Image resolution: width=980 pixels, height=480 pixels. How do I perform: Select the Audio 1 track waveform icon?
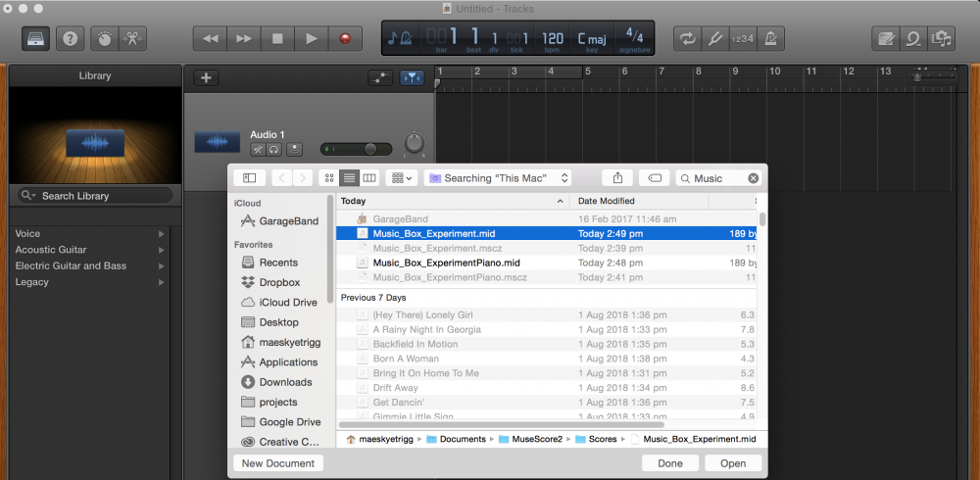tap(217, 142)
